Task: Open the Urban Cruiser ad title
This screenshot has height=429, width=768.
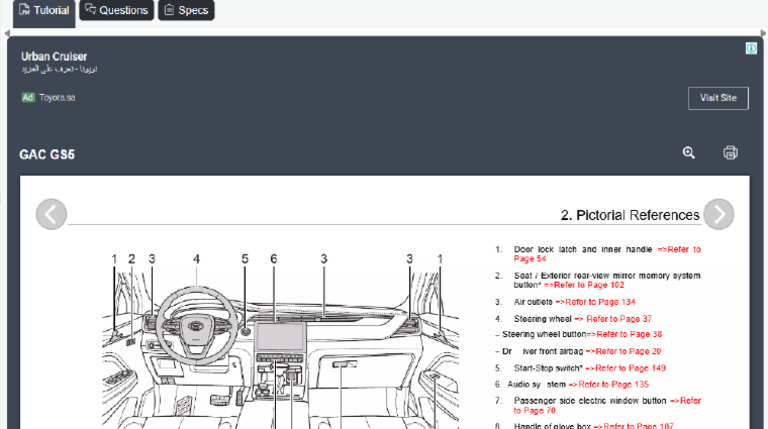Action: [54, 56]
